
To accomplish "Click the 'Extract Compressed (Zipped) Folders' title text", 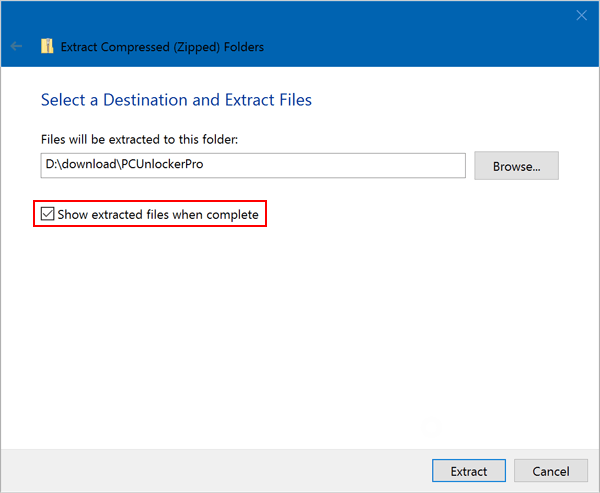I will pyautogui.click(x=163, y=47).
